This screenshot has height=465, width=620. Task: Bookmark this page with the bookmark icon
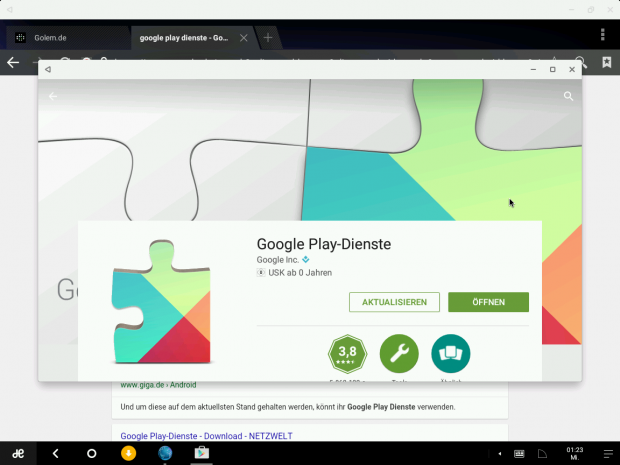click(606, 62)
